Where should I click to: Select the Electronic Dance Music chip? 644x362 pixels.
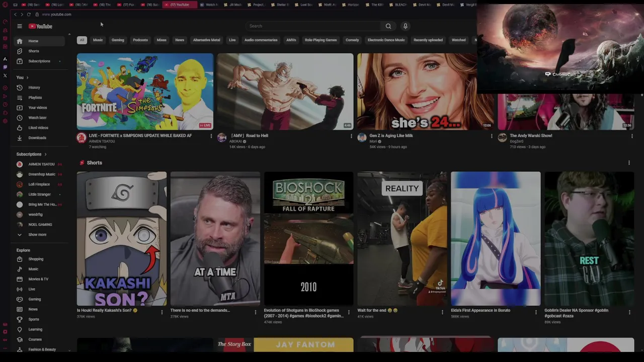pyautogui.click(x=386, y=40)
